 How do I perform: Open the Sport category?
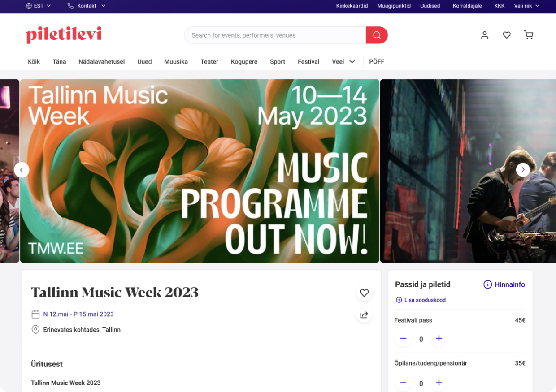click(x=278, y=62)
